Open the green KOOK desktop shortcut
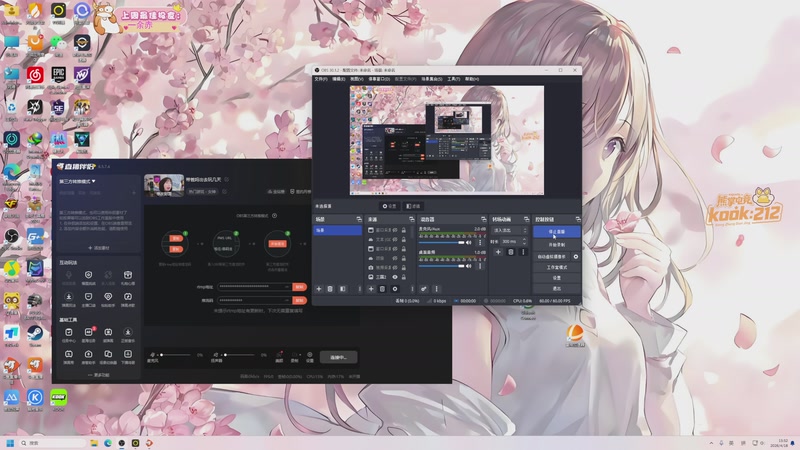 pos(59,397)
